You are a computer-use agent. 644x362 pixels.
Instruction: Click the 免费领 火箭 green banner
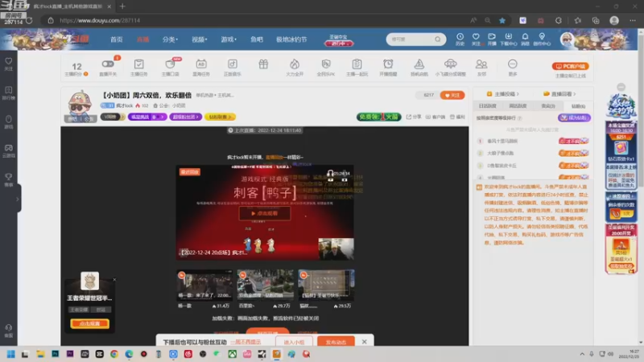[x=378, y=117]
